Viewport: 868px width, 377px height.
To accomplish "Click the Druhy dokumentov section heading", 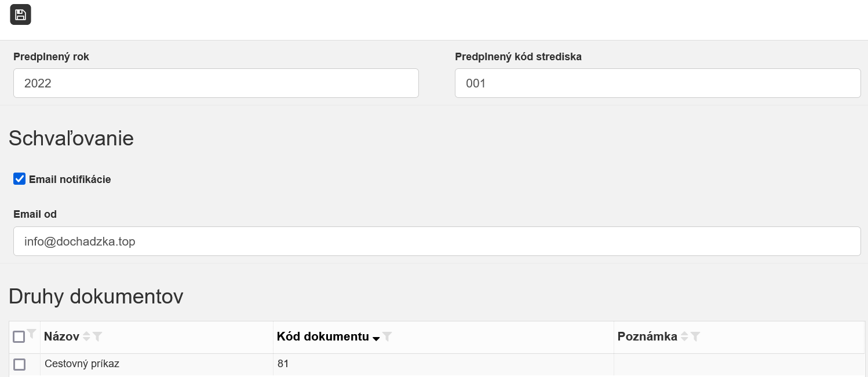I will coord(96,297).
